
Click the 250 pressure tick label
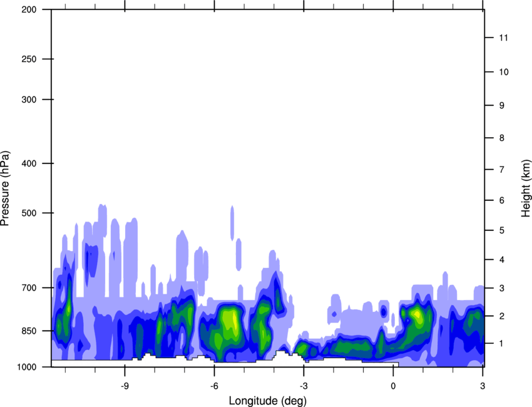point(29,59)
